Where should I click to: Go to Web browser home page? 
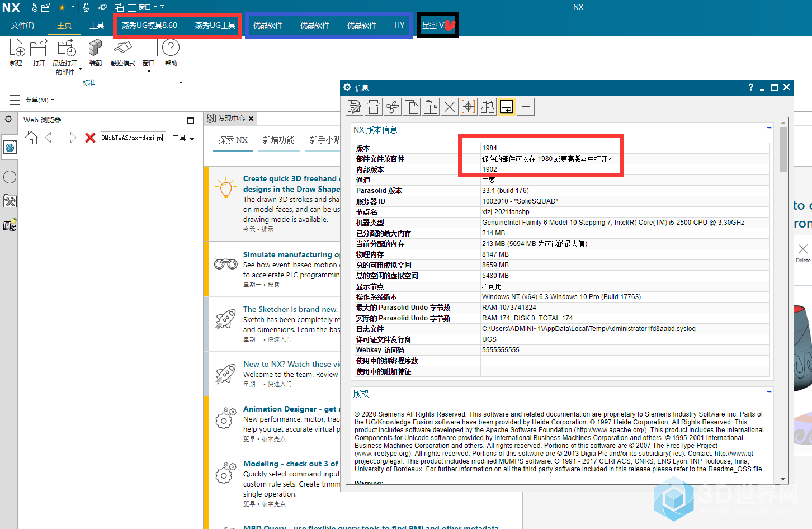31,138
